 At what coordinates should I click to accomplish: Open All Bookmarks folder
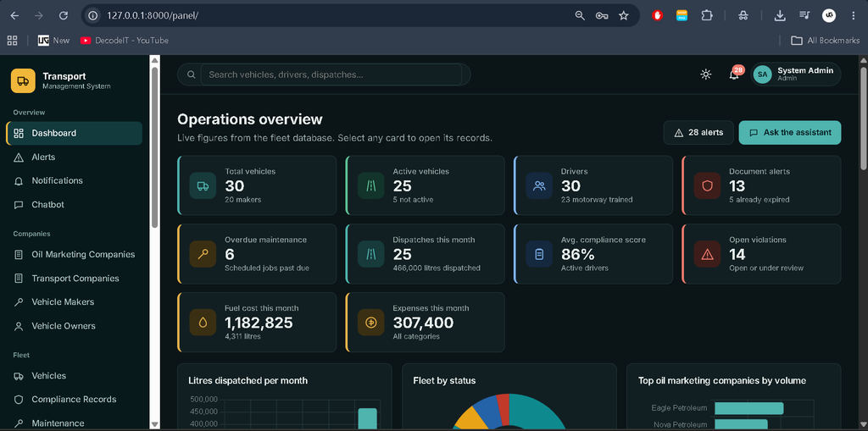pos(825,41)
